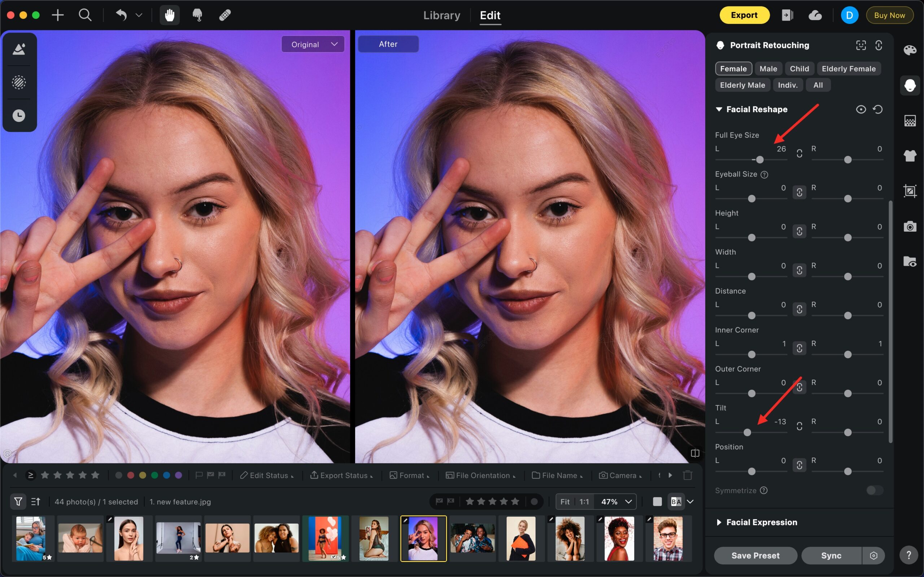Toggle the Symmetrize switch

(x=875, y=490)
